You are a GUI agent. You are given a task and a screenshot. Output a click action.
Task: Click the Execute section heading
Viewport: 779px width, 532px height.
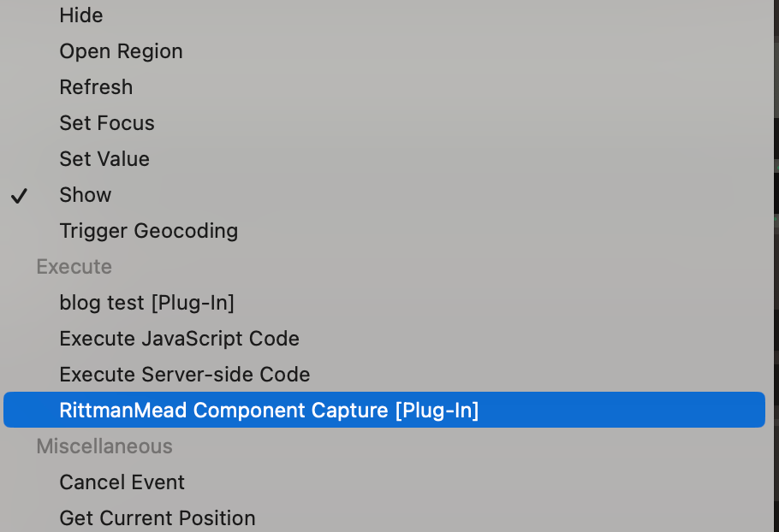pyautogui.click(x=74, y=267)
